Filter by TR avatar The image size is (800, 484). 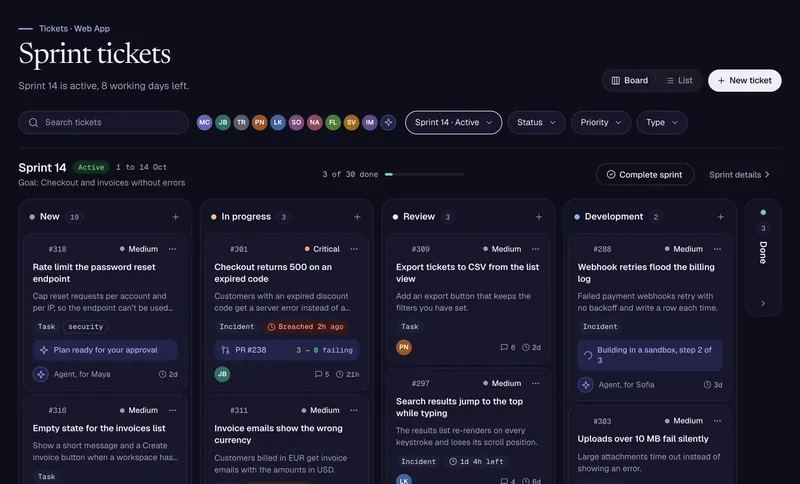(x=241, y=122)
